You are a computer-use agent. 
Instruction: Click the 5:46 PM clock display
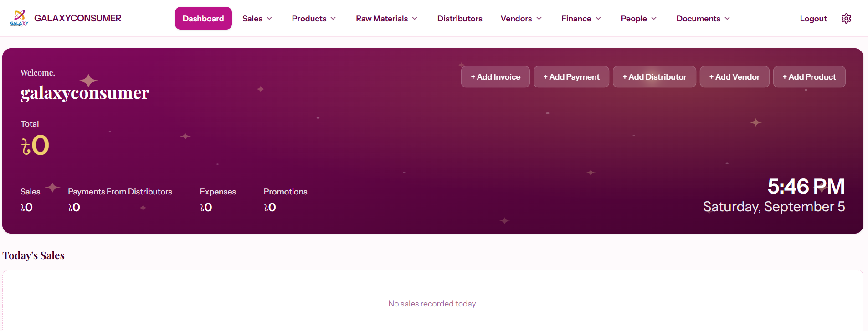806,186
